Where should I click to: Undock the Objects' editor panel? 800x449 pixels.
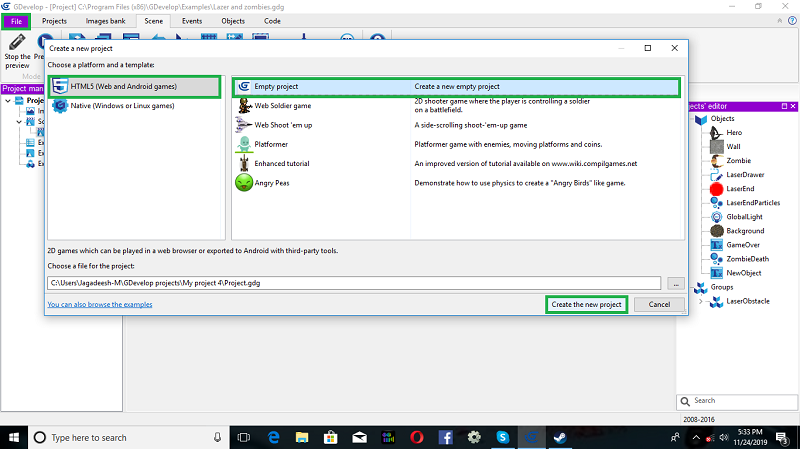(x=785, y=106)
